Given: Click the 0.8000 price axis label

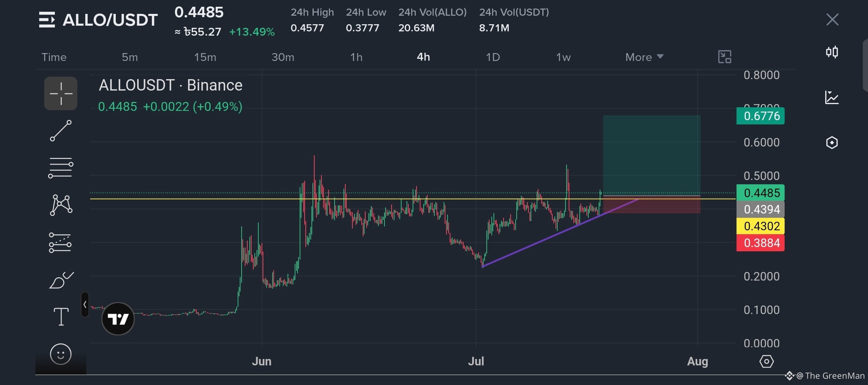Looking at the screenshot, I should click(761, 75).
